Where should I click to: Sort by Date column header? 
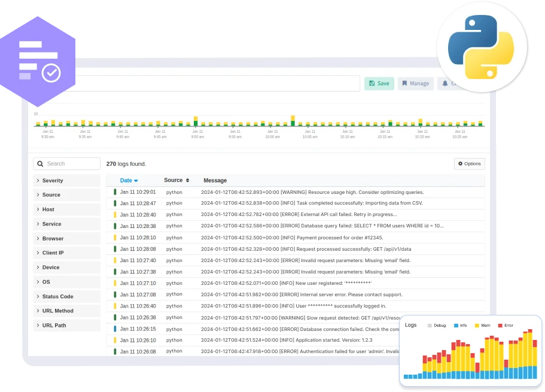click(129, 181)
